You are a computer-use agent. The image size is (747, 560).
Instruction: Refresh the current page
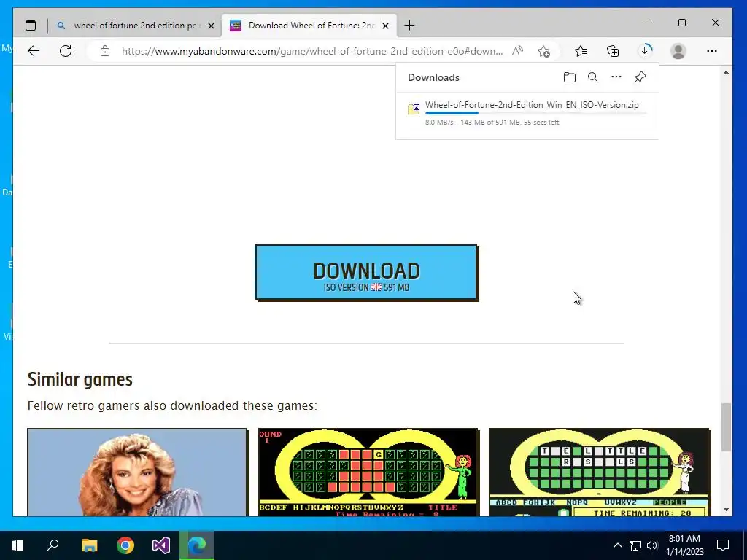[x=66, y=51]
